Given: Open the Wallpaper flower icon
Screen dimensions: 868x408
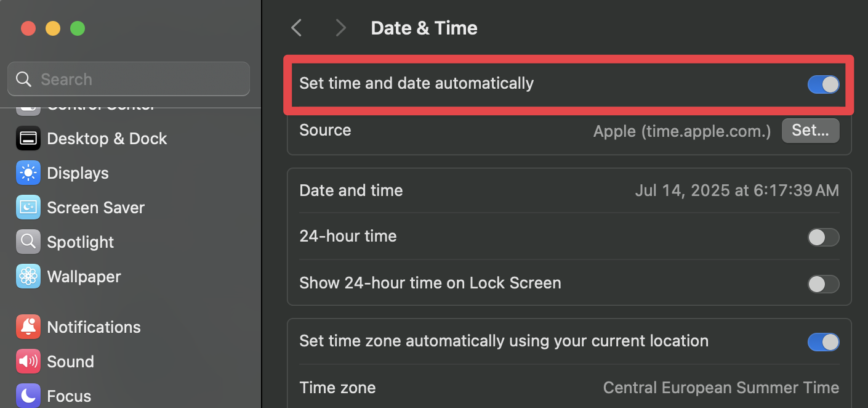Looking at the screenshot, I should click(28, 277).
